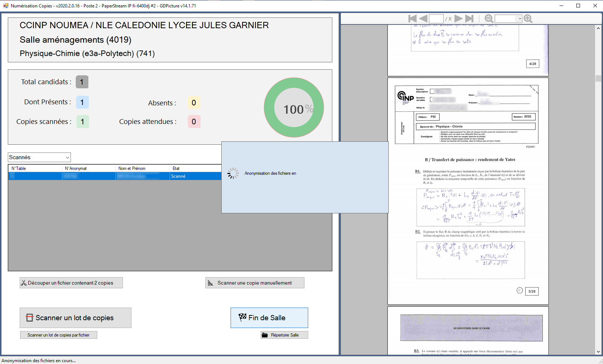Maximize the Numérisation Copies window
The width and height of the screenshot is (603, 364).
pos(578,6)
